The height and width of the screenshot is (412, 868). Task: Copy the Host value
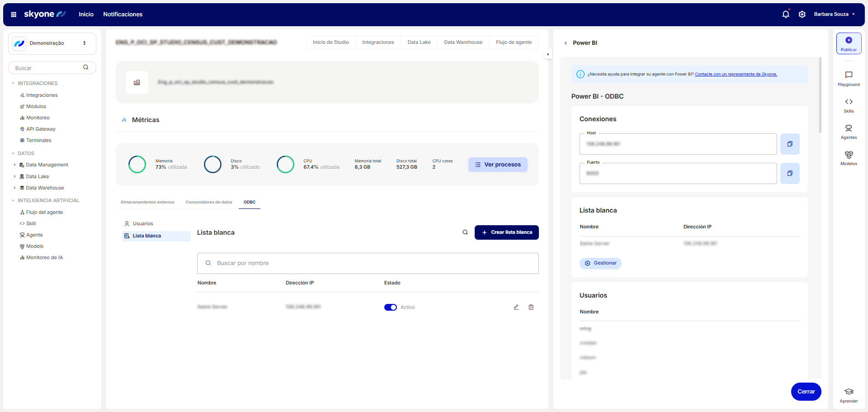tap(790, 144)
